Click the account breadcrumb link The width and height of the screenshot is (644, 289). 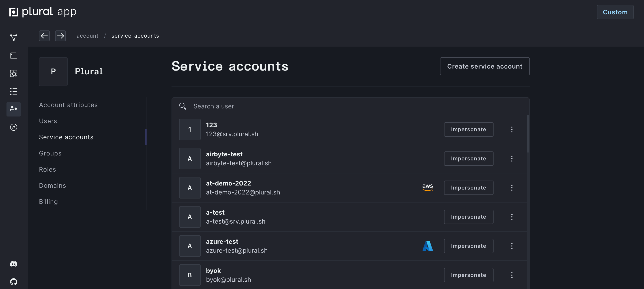[87, 36]
